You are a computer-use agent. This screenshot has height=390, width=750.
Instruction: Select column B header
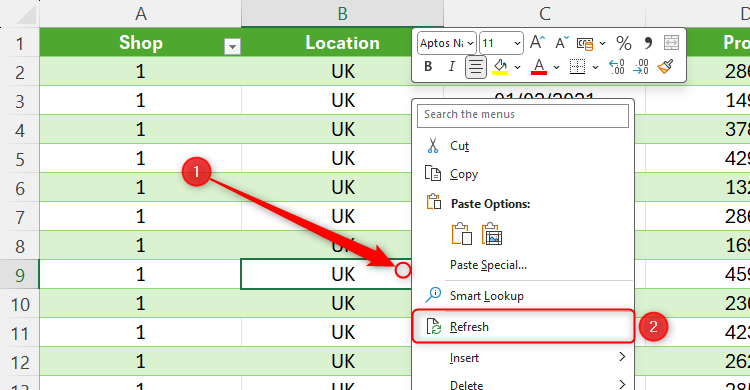(342, 13)
